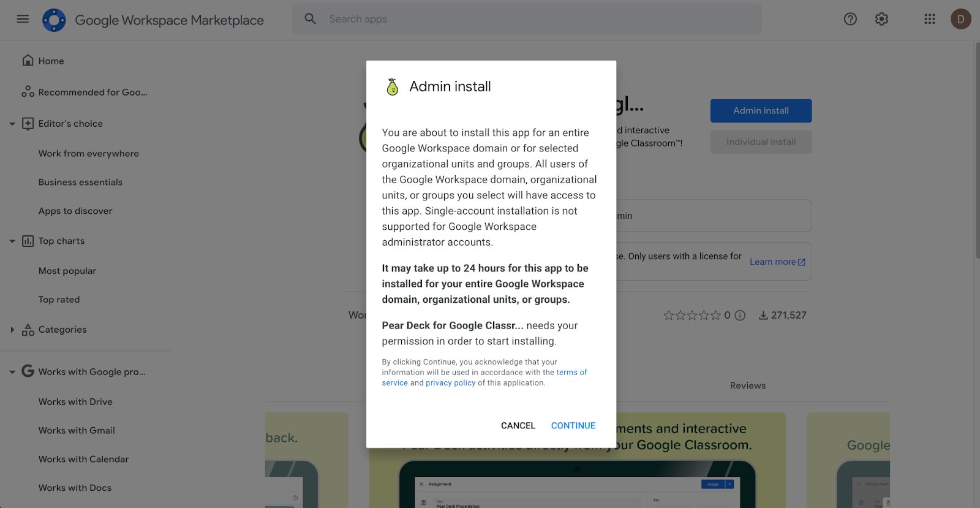The image size is (980, 508).
Task: Select Top rated
Action: click(59, 300)
